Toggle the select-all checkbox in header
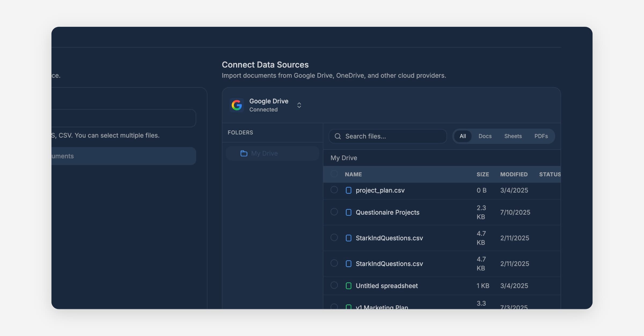 click(334, 174)
